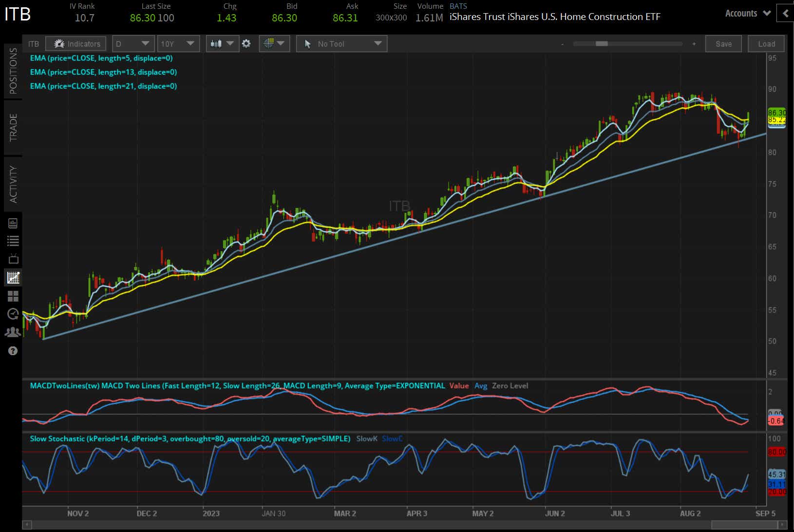The image size is (794, 532).
Task: Click the BATS exchange label
Action: (458, 6)
